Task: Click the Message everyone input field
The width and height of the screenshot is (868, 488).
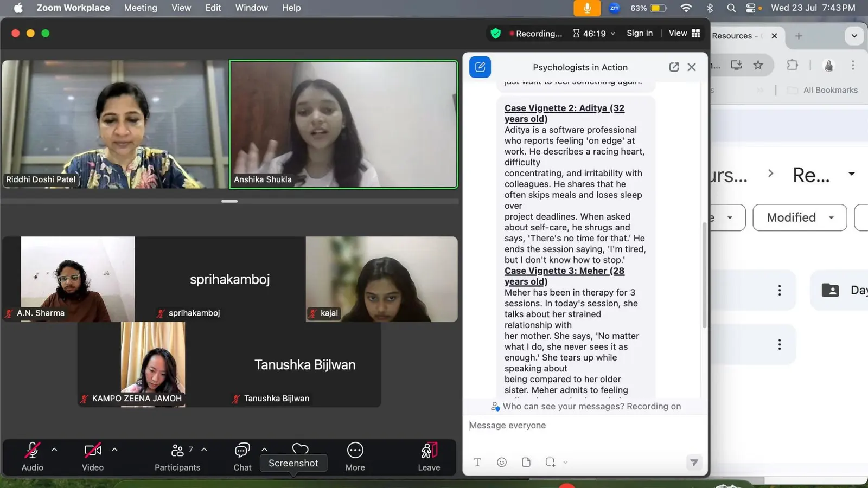Action: pyautogui.click(x=585, y=425)
